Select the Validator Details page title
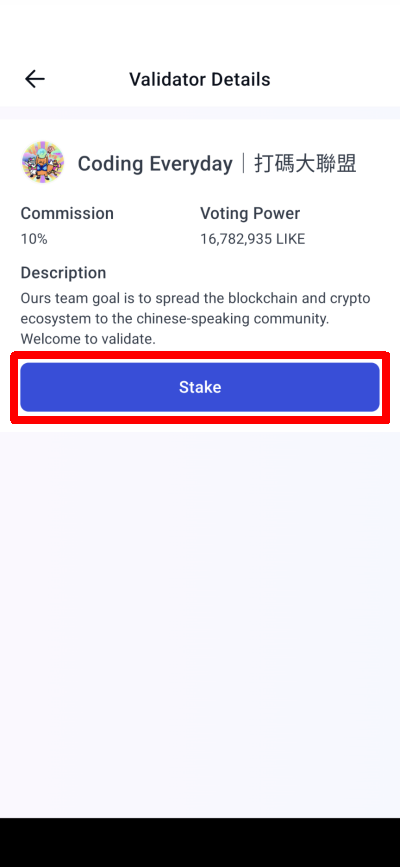 200,80
